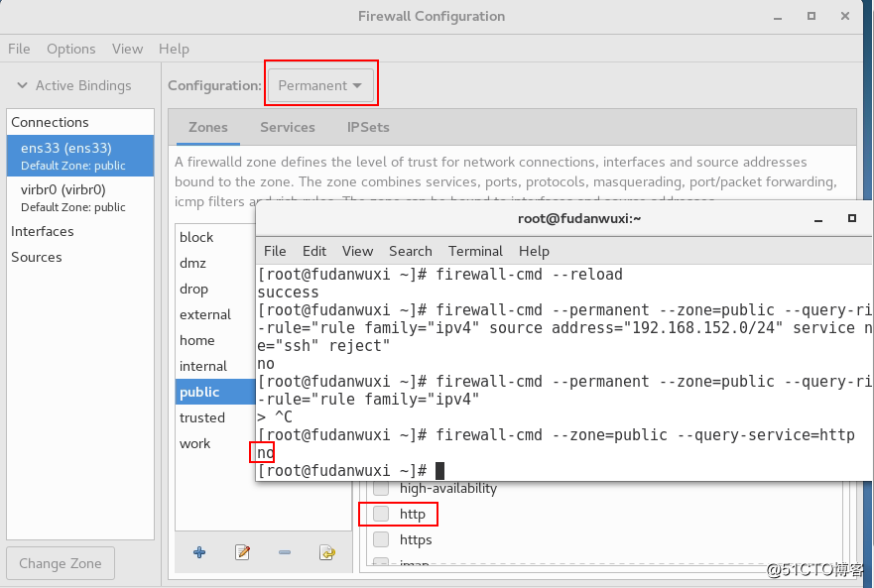Maximize the root@fudanwuxi terminal window
This screenshot has height=588, width=874.
(852, 218)
